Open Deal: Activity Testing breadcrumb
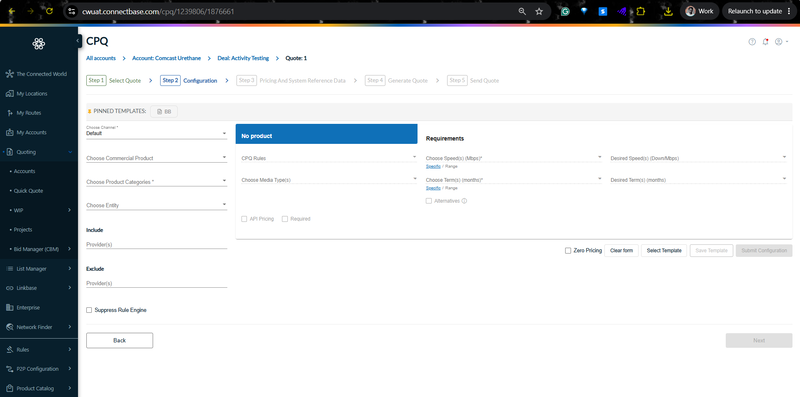Viewport: 800px width, 397px height. tap(243, 58)
